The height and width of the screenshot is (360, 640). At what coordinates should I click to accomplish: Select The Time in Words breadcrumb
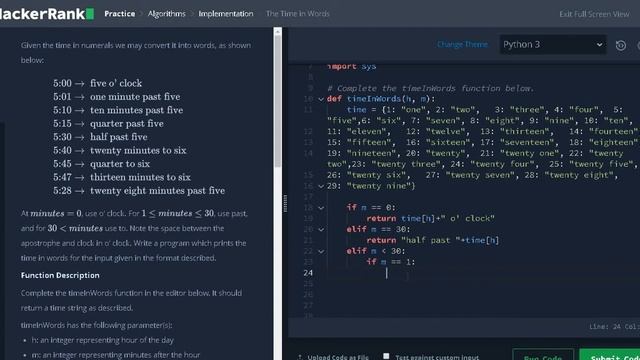tap(298, 13)
